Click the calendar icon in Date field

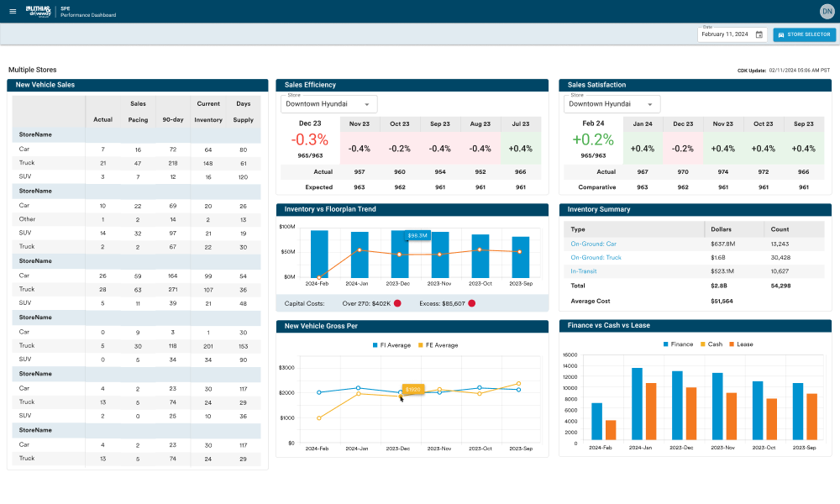[759, 34]
